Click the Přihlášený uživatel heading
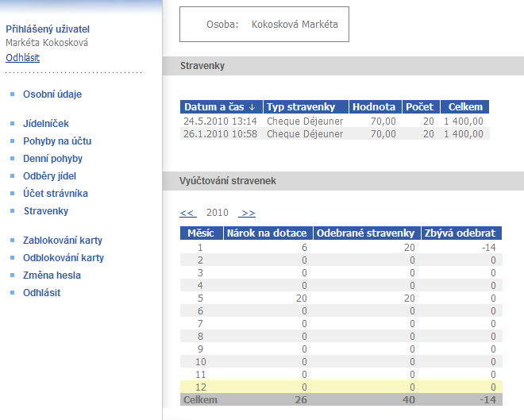Screen dimensions: 524x420 point(48,29)
